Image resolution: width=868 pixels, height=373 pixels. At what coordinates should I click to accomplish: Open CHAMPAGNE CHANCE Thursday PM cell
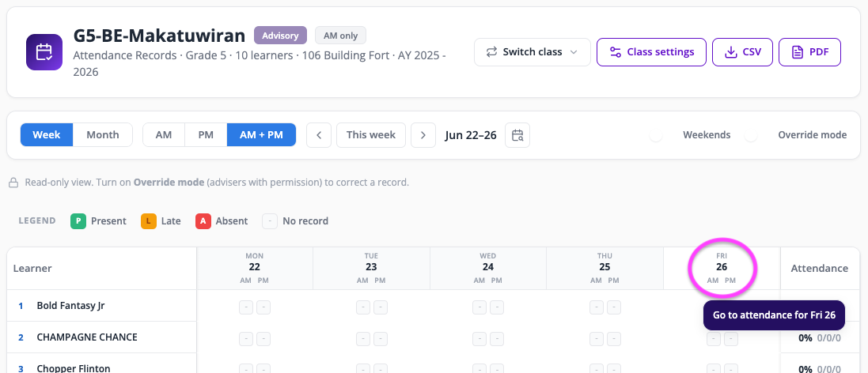[614, 339]
